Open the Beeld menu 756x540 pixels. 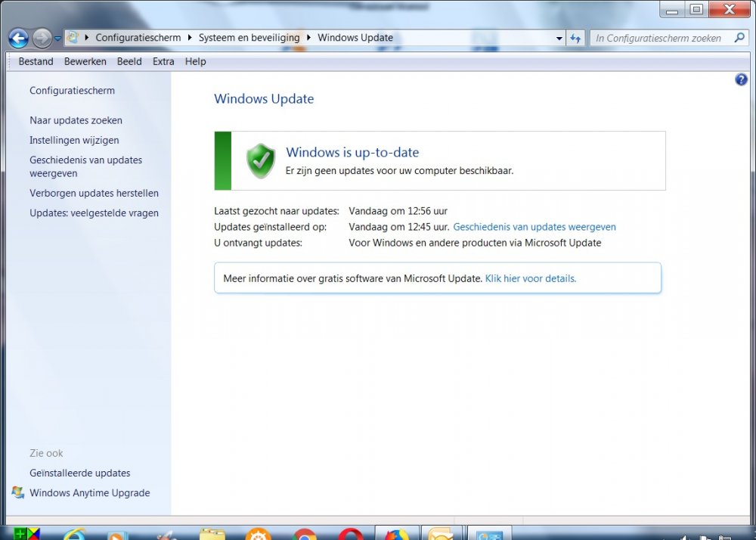129,62
